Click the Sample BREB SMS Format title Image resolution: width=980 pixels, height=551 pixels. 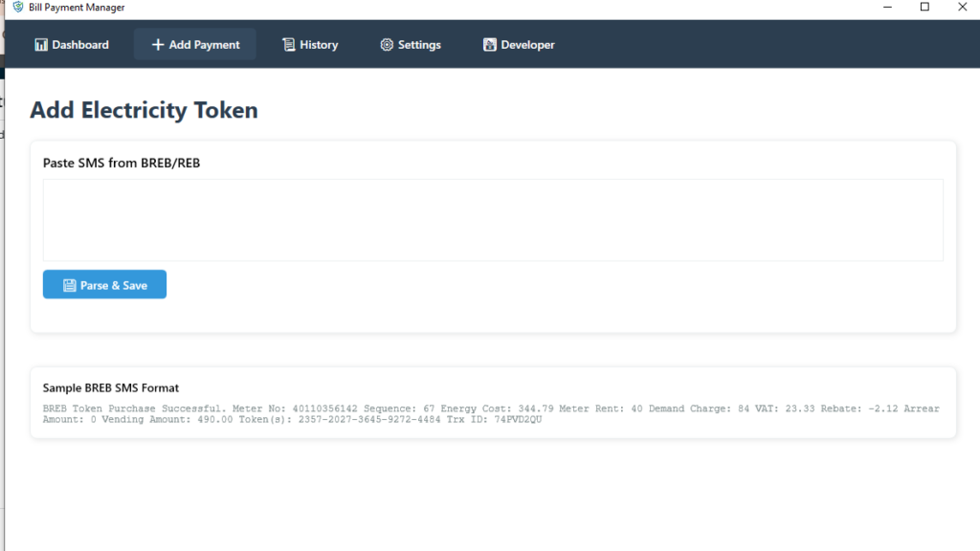click(x=111, y=388)
